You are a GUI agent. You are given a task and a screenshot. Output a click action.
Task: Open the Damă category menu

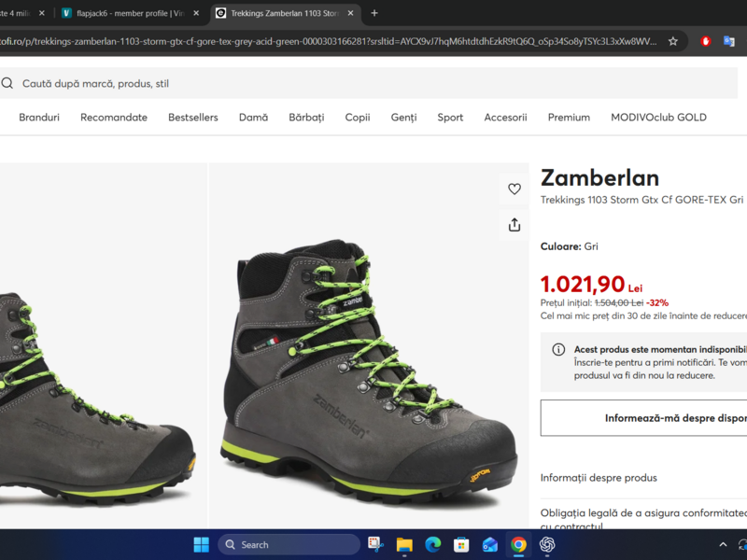[253, 118]
